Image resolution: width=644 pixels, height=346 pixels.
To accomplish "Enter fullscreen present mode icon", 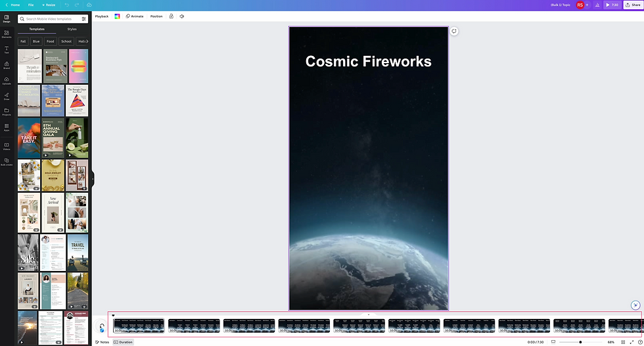I will [632, 342].
